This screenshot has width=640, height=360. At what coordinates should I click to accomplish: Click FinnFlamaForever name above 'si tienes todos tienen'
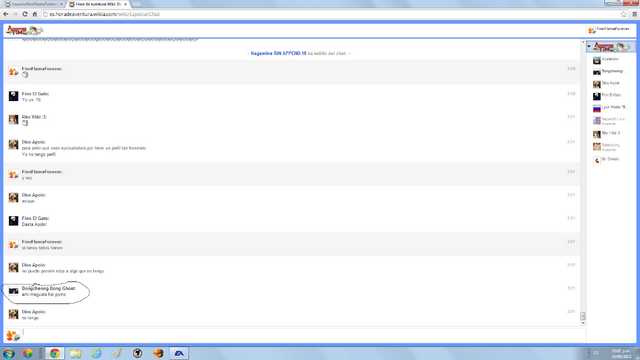pos(42,242)
